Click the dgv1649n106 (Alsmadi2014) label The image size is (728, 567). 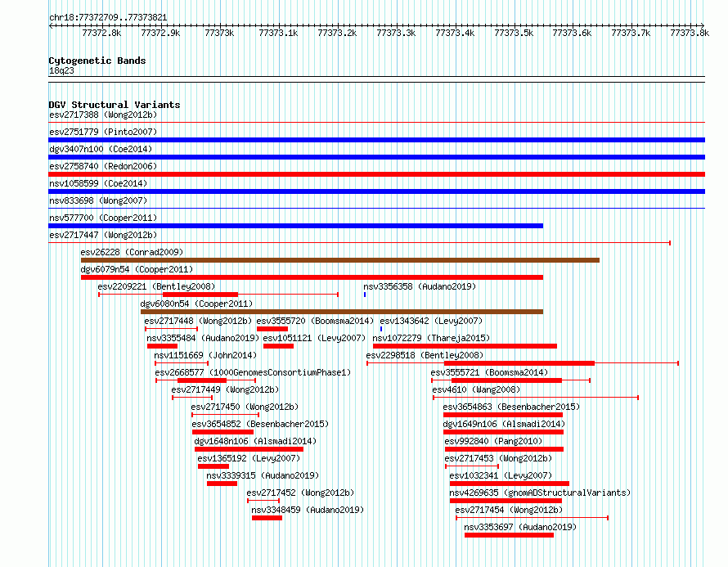504,424
